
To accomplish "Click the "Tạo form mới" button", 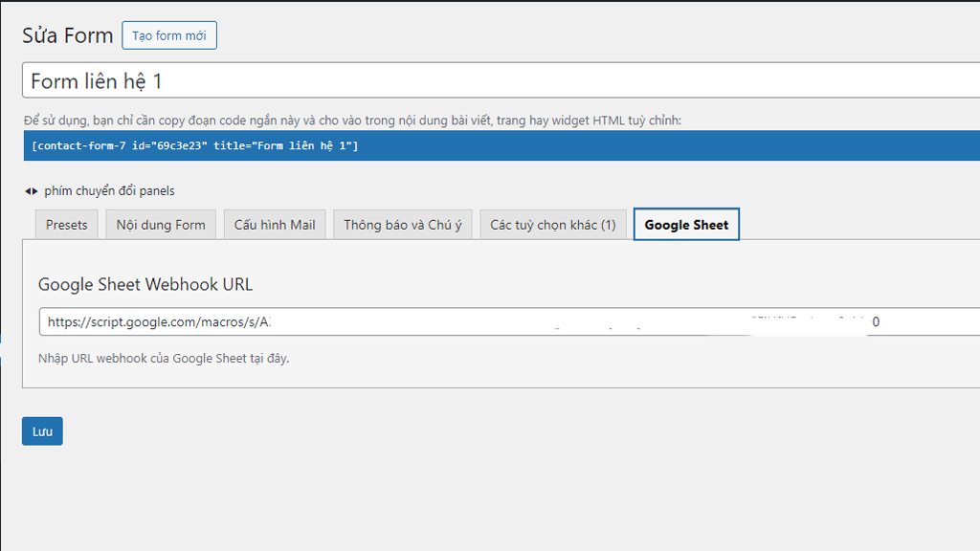I will tap(169, 35).
